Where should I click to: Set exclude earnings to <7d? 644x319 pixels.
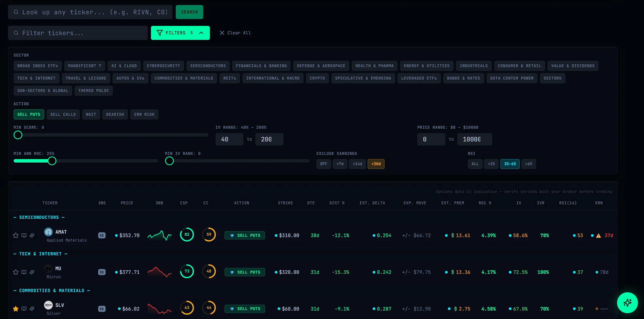[x=340, y=164]
